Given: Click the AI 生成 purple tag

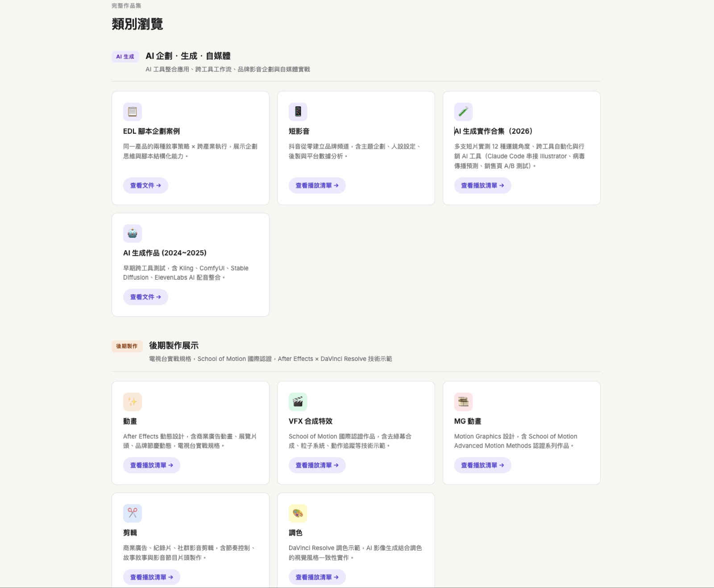Looking at the screenshot, I should tap(125, 57).
